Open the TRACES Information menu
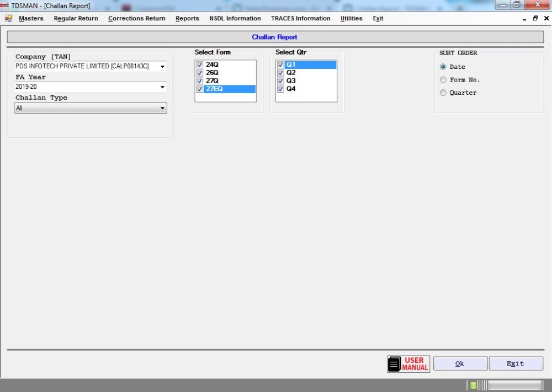 coord(301,18)
